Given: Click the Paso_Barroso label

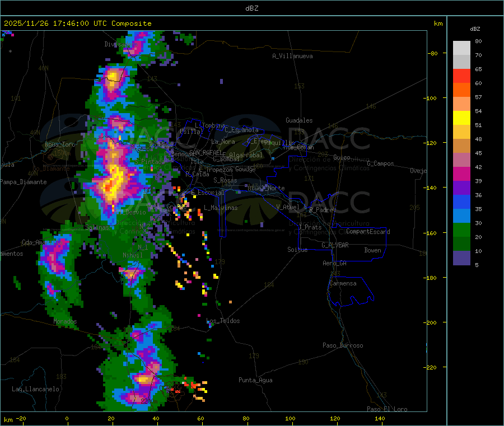Looking at the screenshot, I should (343, 346).
